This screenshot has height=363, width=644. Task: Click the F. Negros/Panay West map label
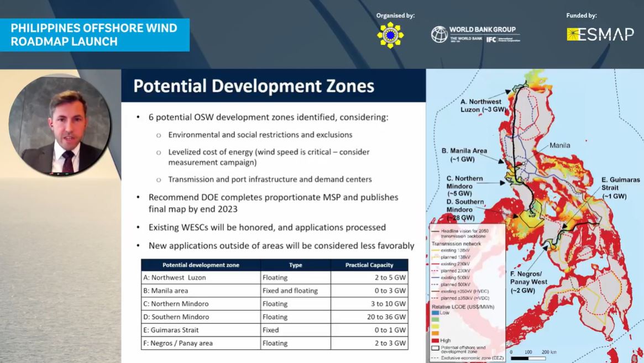[528, 282]
